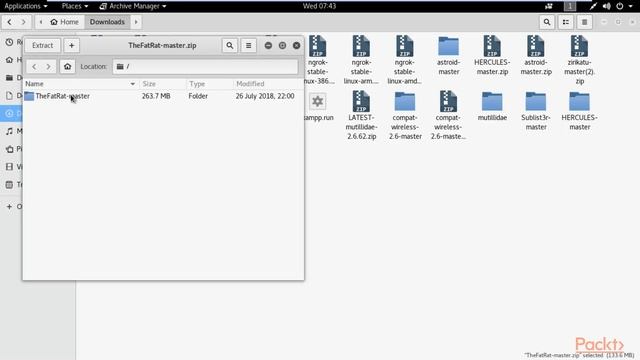Click the path bar left chevron in Files
The width and height of the screenshot is (640, 360).
(40, 22)
